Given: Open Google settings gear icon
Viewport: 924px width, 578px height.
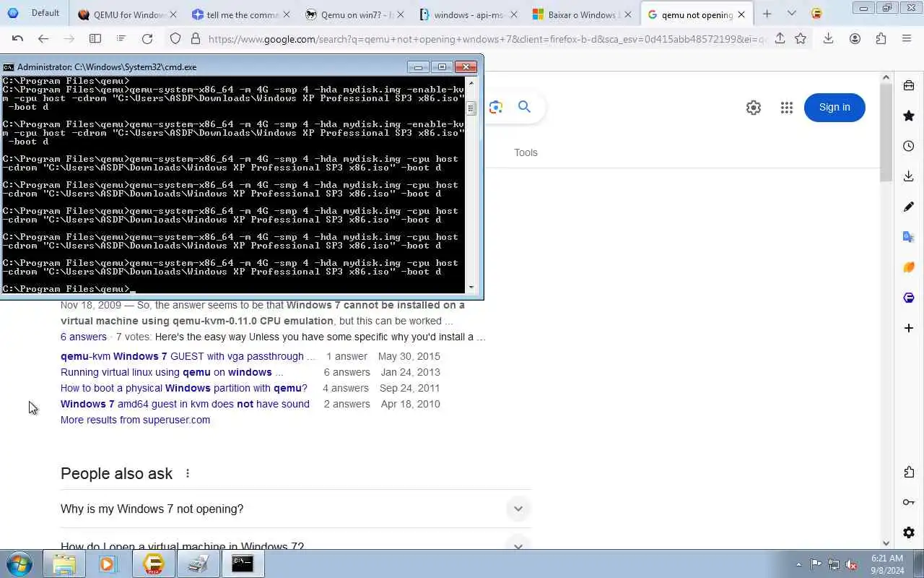Looking at the screenshot, I should tap(754, 108).
